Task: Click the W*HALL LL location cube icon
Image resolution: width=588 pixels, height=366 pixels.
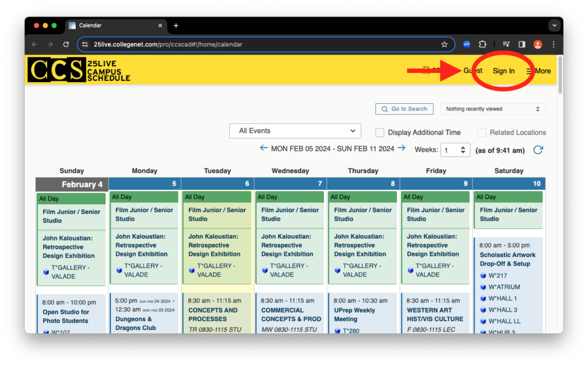Action: click(x=483, y=321)
